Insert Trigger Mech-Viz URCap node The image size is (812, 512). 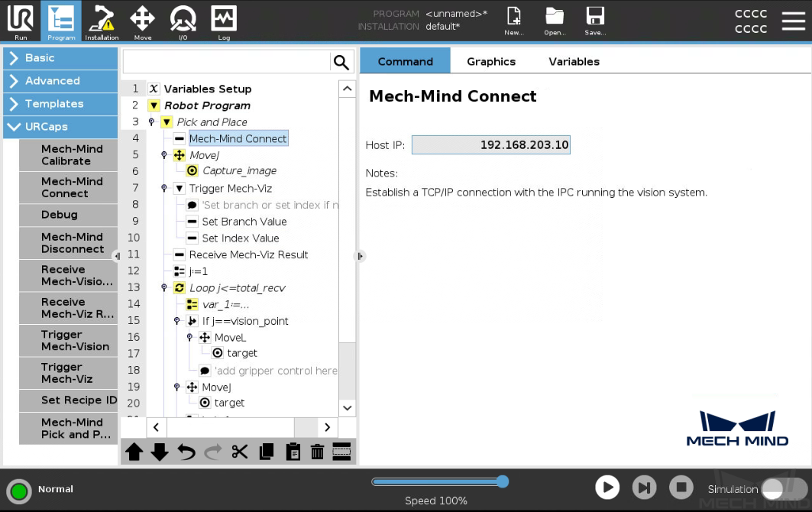point(68,373)
